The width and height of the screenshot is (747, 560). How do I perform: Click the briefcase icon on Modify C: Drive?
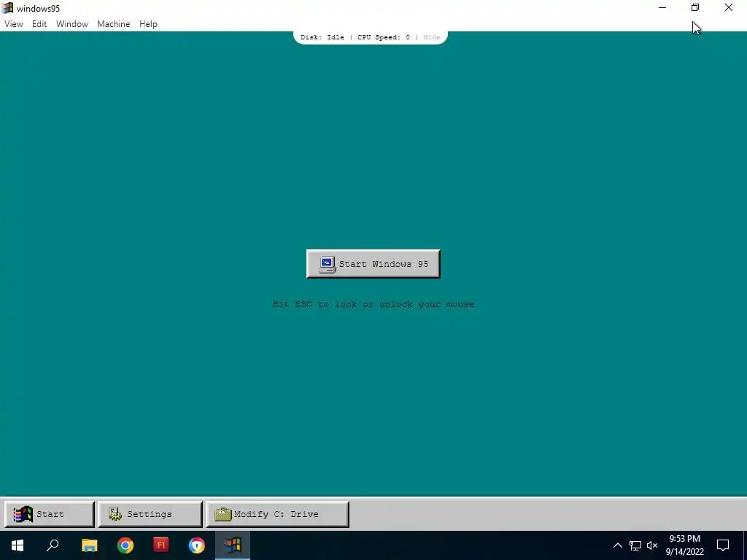[222, 514]
